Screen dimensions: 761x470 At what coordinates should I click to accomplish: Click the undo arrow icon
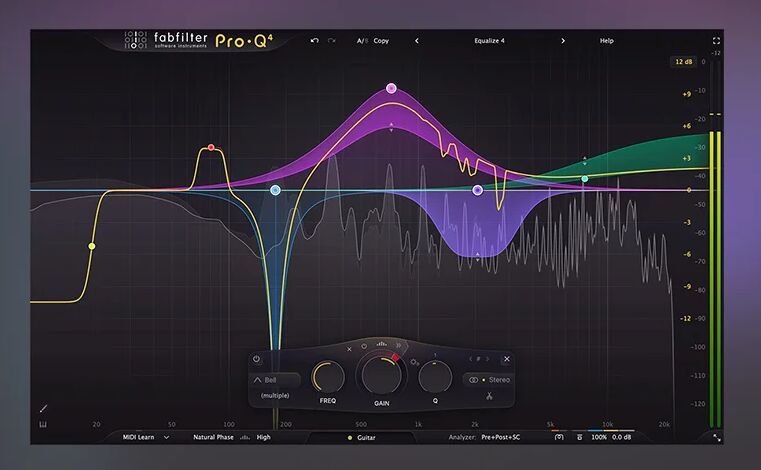(315, 41)
